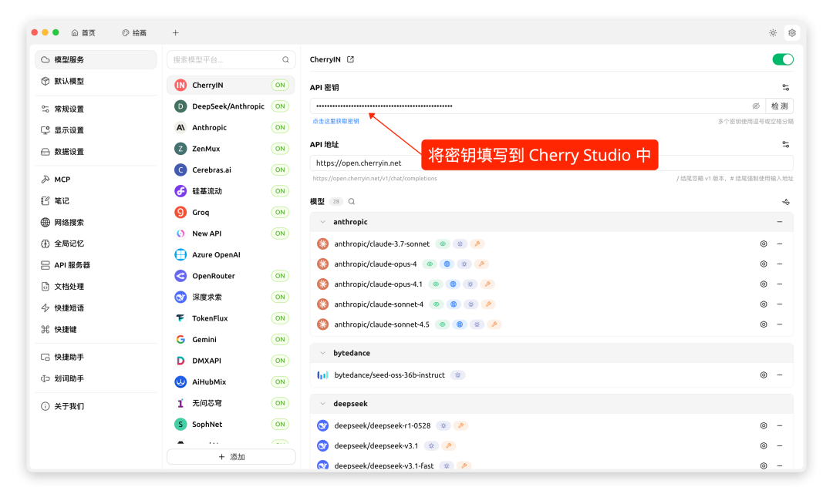Open 快捷键 settings section
This screenshot has height=504, width=833.
[x=96, y=330]
